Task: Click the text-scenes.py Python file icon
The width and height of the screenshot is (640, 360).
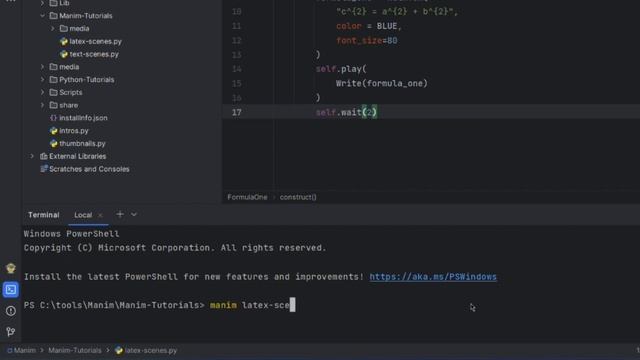Action: 64,54
